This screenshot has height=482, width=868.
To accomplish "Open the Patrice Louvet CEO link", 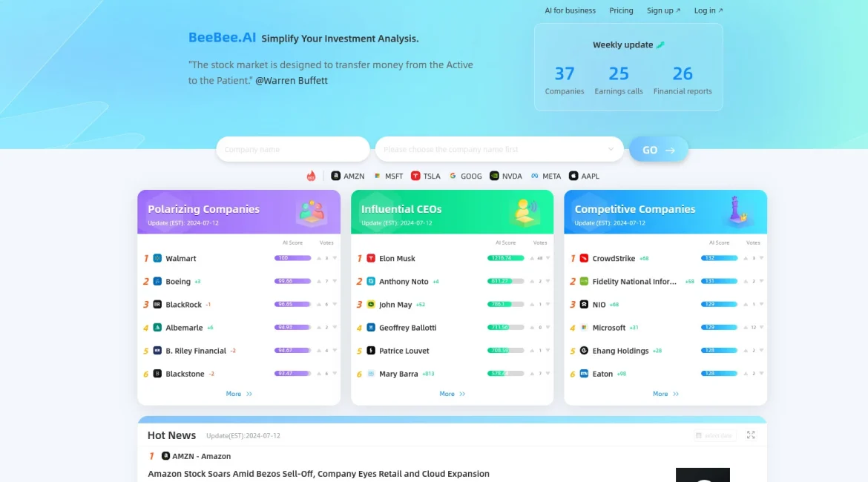I will point(404,351).
